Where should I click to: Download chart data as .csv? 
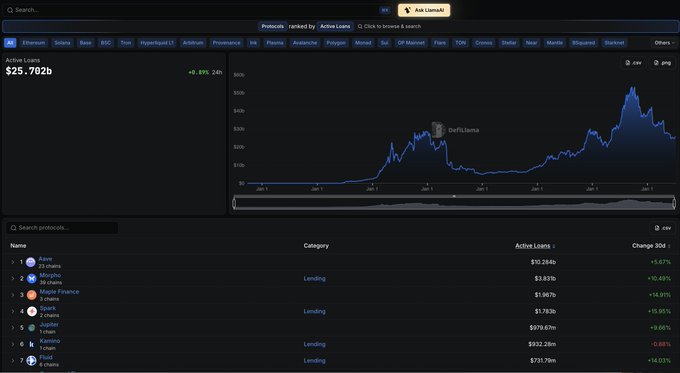click(x=634, y=63)
